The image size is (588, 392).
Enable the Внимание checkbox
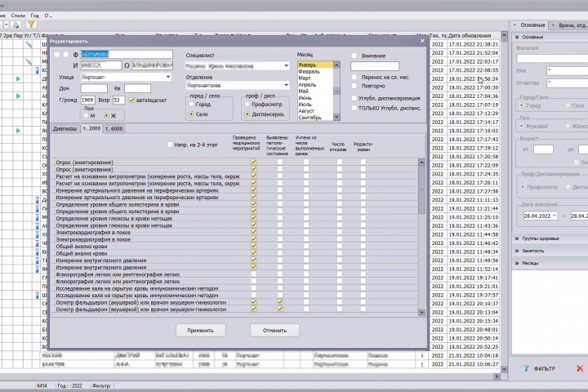pyautogui.click(x=354, y=56)
